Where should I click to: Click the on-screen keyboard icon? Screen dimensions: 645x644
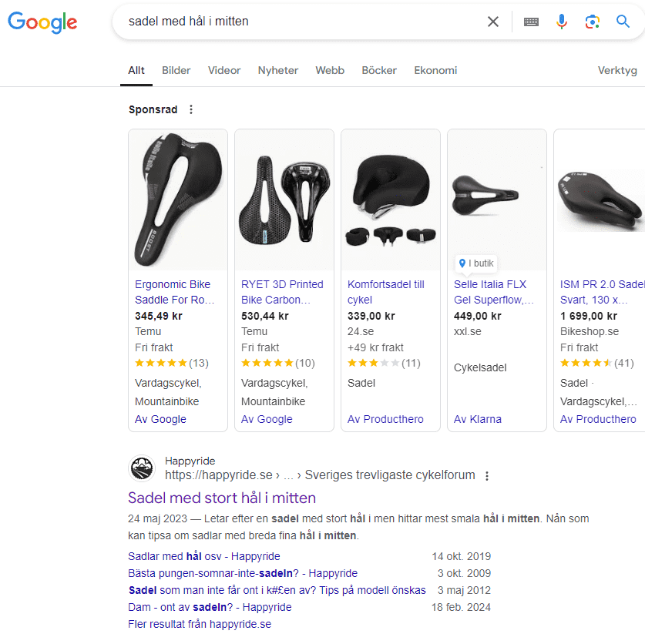tap(531, 22)
